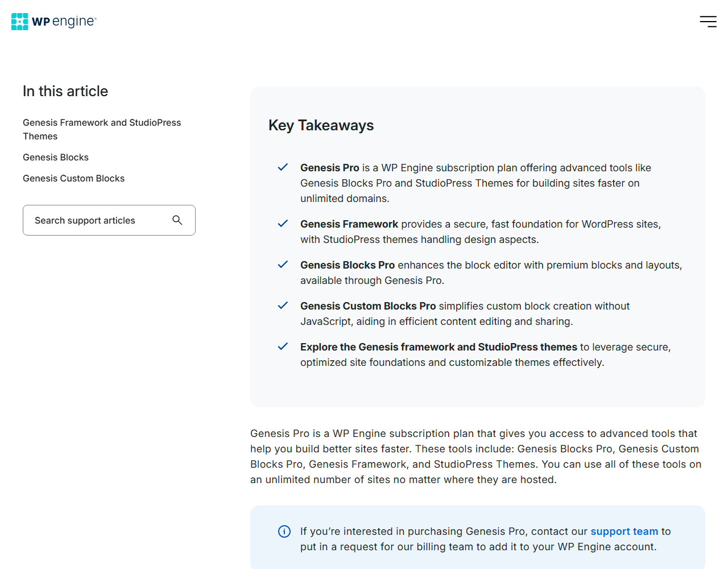Jump to the Genesis Blocks section
The height and width of the screenshot is (569, 728).
click(x=56, y=157)
